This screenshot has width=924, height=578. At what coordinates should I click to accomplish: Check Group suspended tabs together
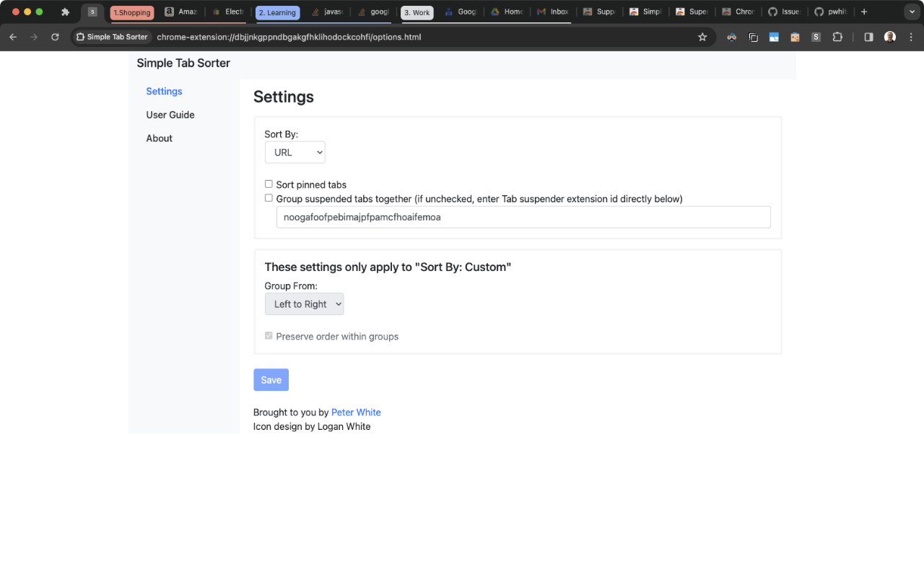[269, 197]
